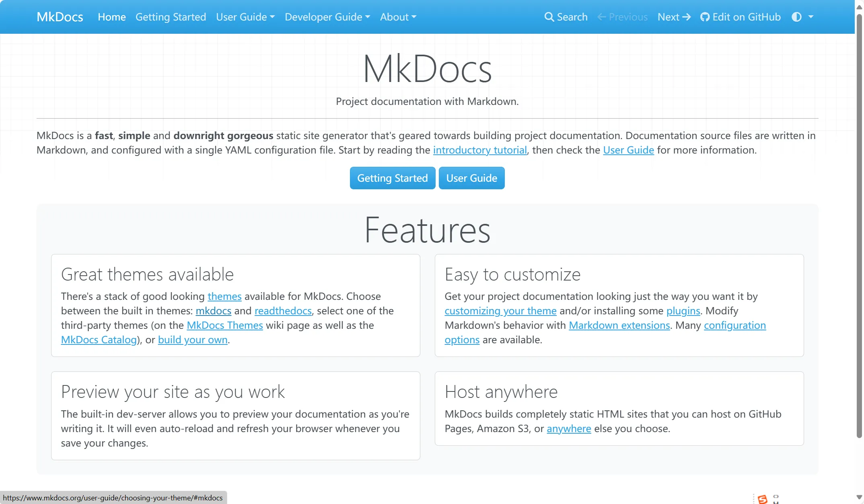Image resolution: width=864 pixels, height=504 pixels.
Task: Click the plugins link
Action: (x=683, y=311)
